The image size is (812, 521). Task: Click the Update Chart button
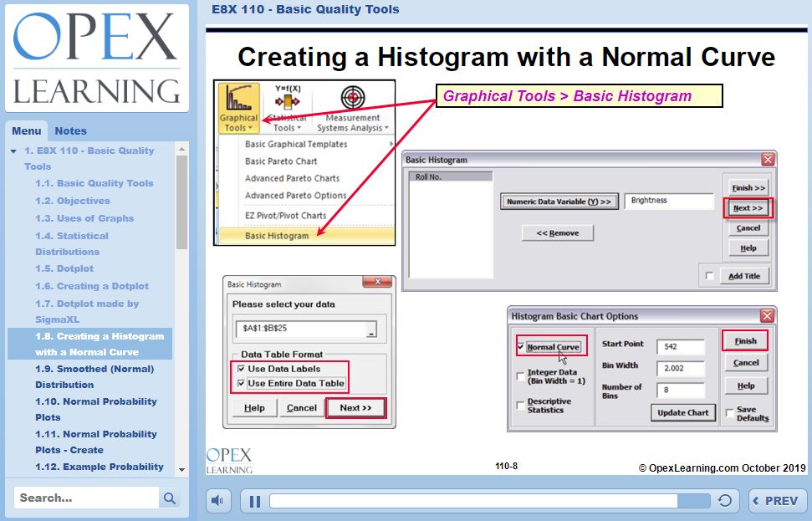(681, 412)
